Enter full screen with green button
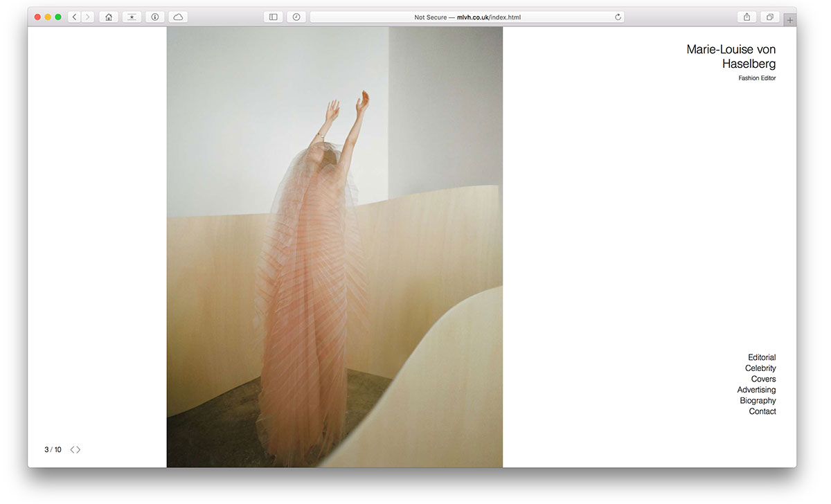Image resolution: width=831 pixels, height=504 pixels. (58, 17)
